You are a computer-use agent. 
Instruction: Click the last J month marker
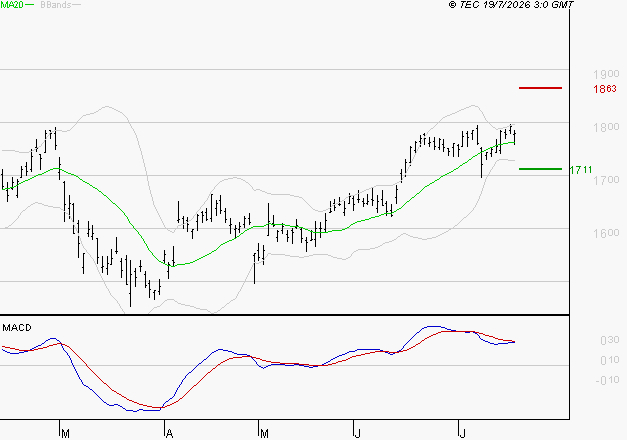[462, 434]
